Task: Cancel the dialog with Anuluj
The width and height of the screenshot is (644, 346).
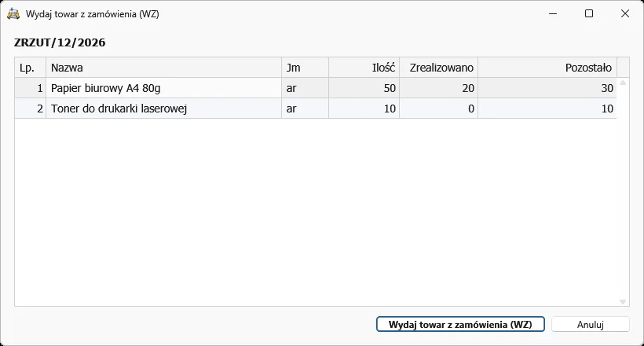Action: tap(590, 324)
